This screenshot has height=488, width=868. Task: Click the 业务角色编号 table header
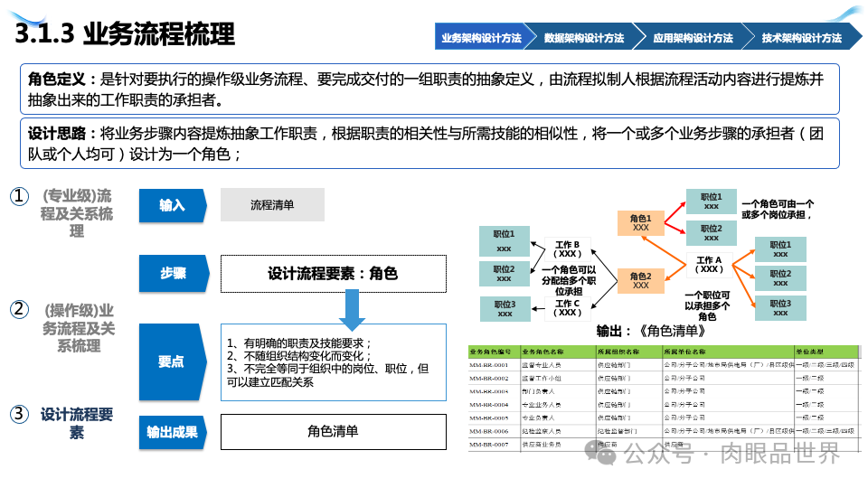coord(494,352)
